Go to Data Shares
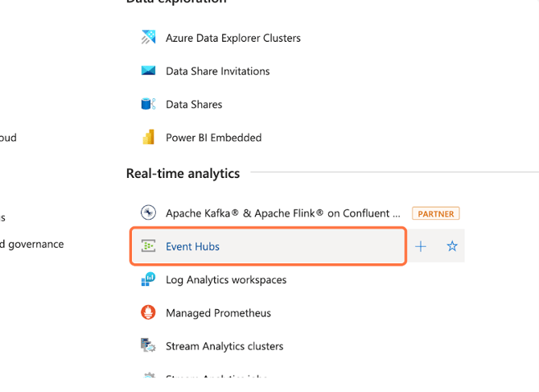 [x=194, y=105]
